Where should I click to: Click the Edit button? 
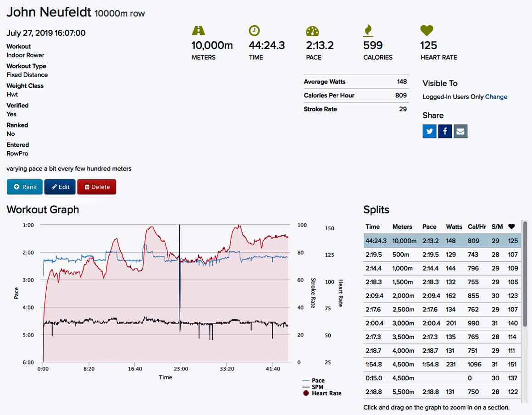60,187
